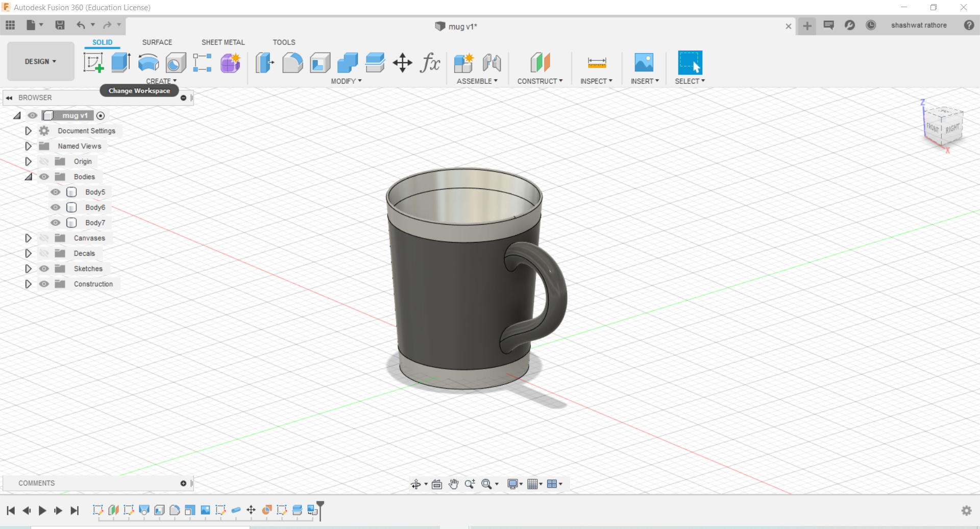Toggle visibility of Body7

(56, 223)
